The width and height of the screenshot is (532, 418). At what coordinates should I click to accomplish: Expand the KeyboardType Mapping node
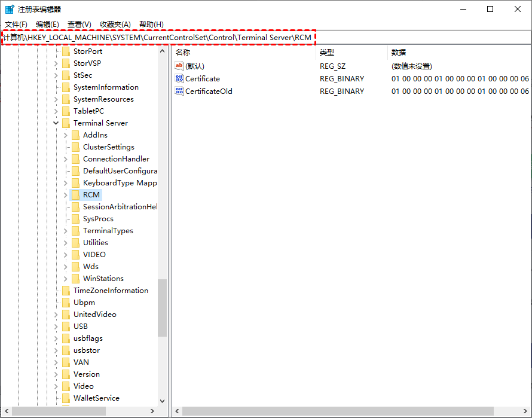[66, 183]
